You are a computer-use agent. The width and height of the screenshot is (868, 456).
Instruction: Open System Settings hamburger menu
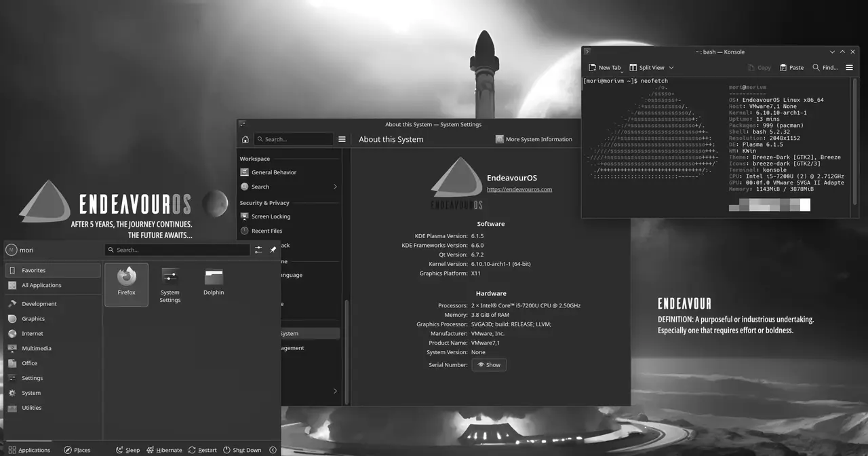click(342, 139)
